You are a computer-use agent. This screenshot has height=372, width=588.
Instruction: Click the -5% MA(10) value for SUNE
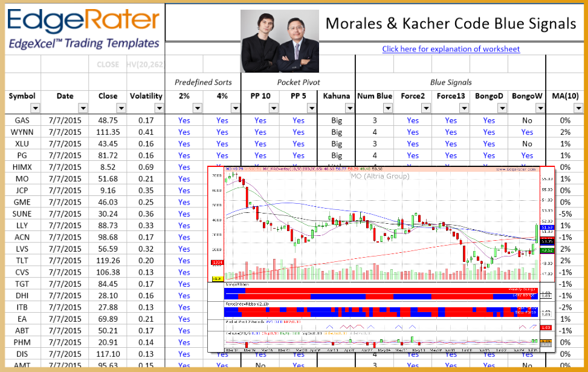click(565, 214)
